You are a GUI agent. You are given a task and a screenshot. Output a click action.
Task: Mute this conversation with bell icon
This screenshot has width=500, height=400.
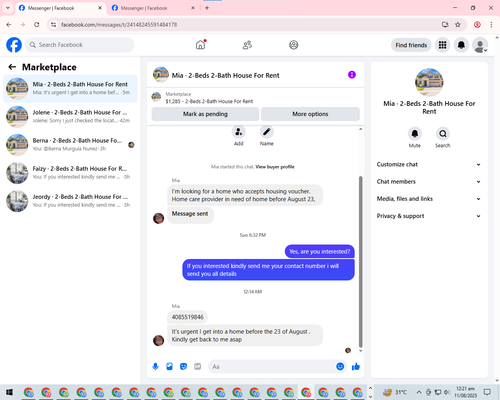[415, 134]
